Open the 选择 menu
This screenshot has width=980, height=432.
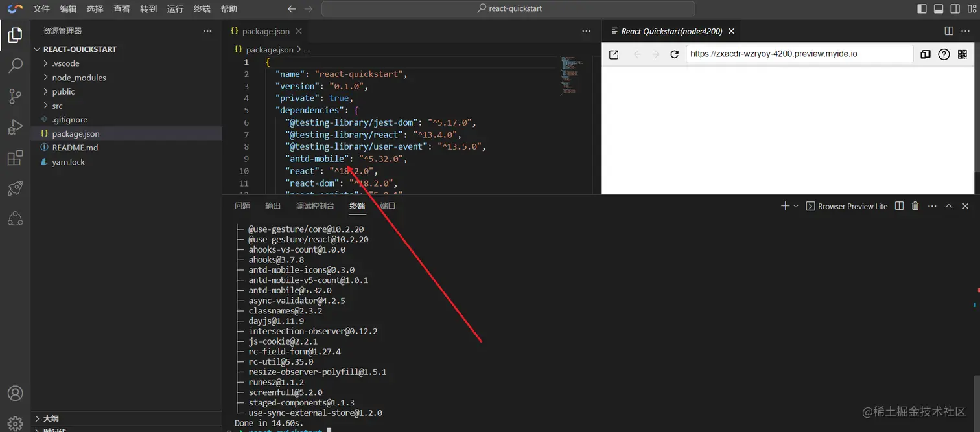point(95,9)
